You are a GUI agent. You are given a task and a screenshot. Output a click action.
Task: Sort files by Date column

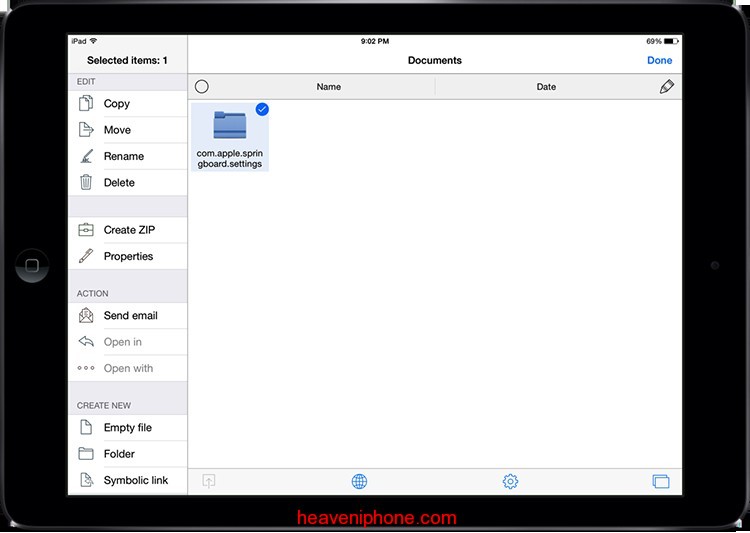click(546, 87)
